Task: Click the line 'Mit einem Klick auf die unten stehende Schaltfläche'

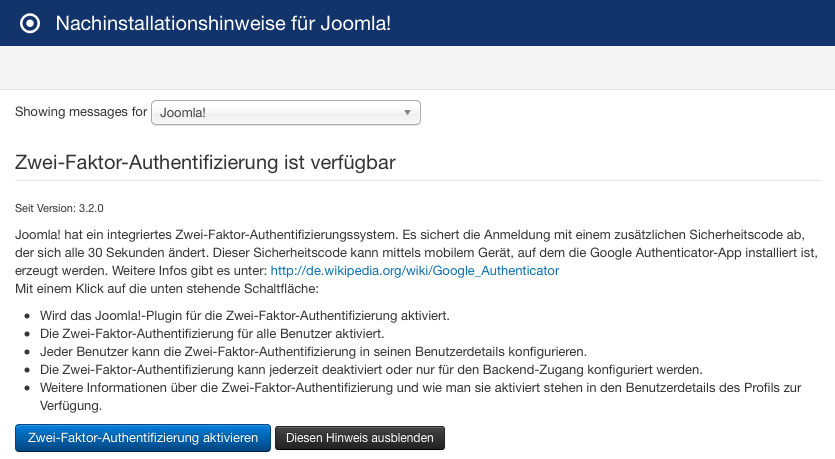Action: point(167,289)
